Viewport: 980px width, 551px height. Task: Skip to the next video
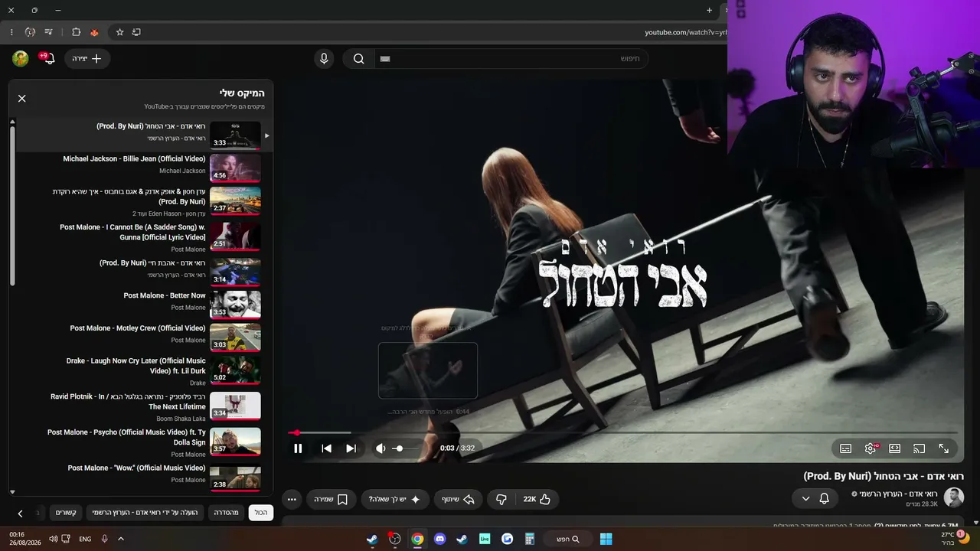pyautogui.click(x=351, y=448)
